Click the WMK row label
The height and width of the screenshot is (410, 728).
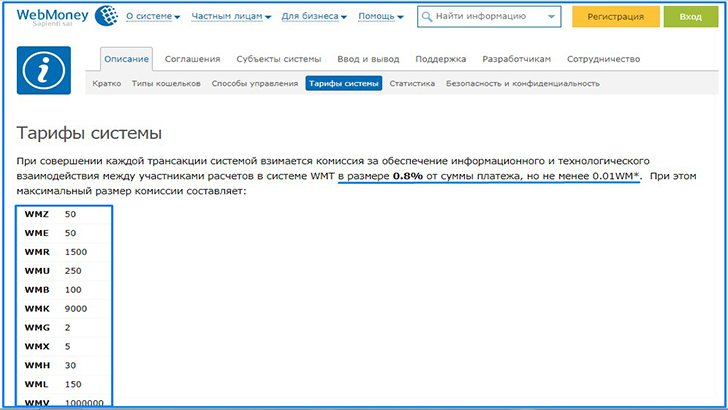pyautogui.click(x=37, y=309)
